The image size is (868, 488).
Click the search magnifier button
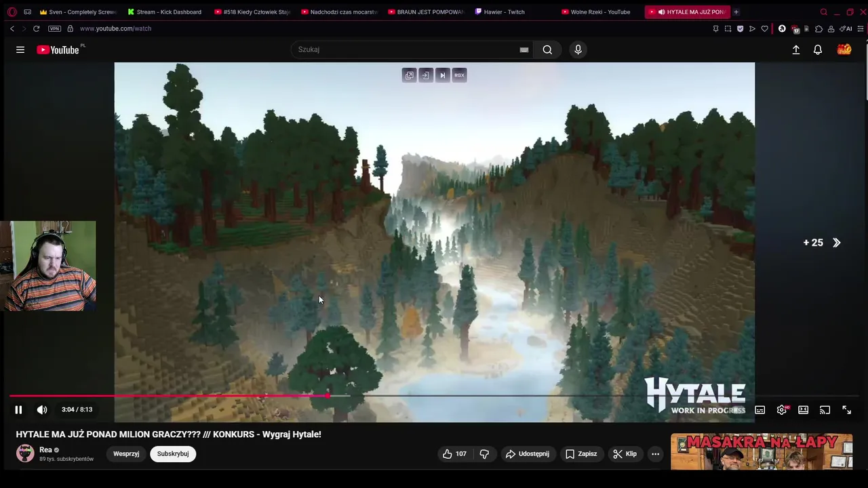point(547,49)
